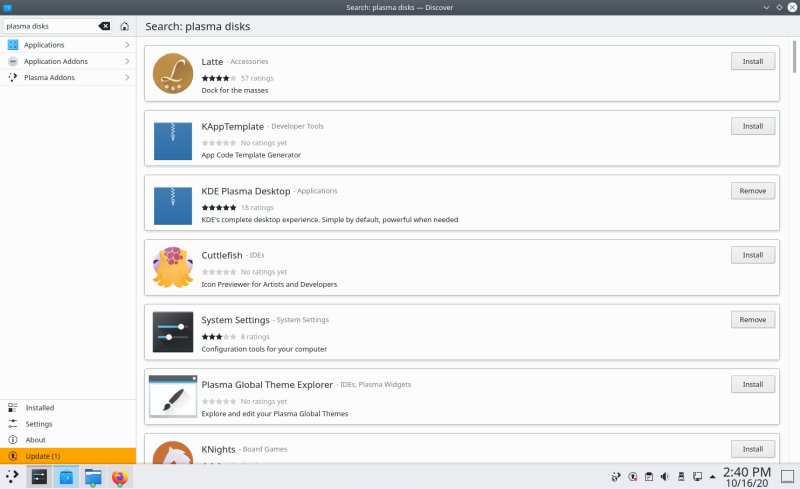This screenshot has width=800, height=489.
Task: Open Dolphin file manager from taskbar
Action: point(93,477)
